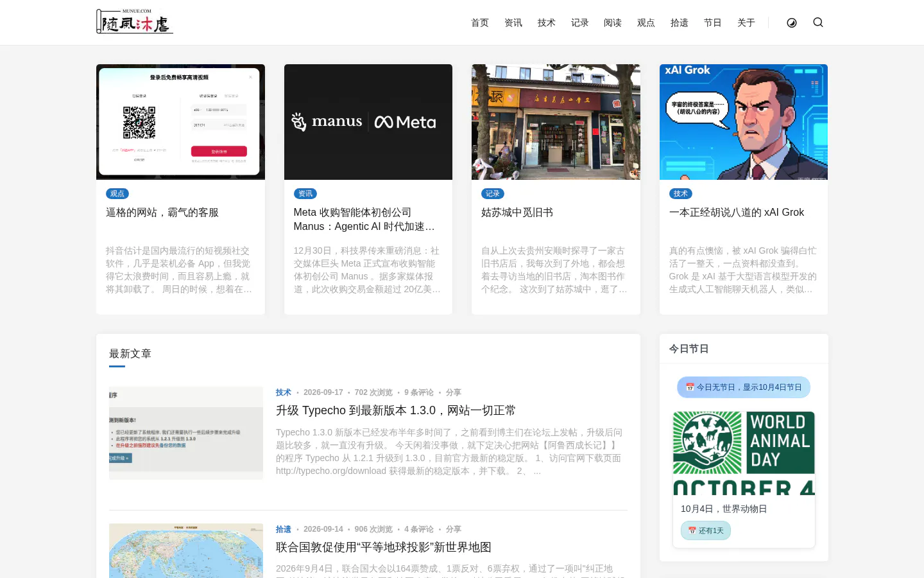Open article 一本正经胡说八道的 xAI Grok
This screenshot has width=924, height=578.
pos(737,213)
